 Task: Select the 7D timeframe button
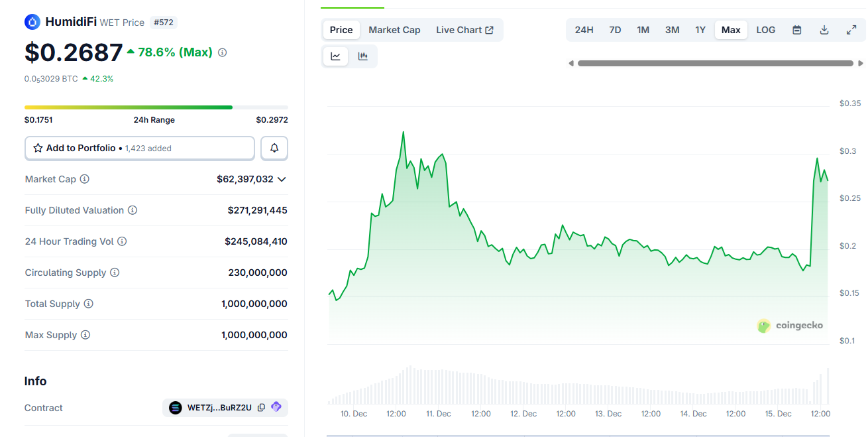615,30
